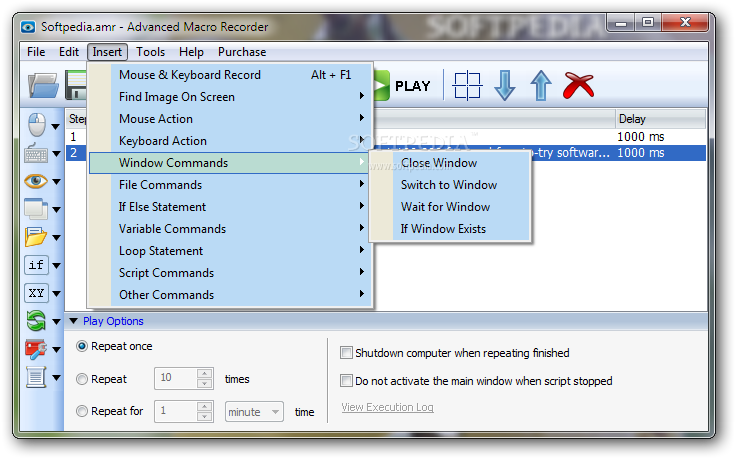Click the screen region selector icon

tap(467, 86)
